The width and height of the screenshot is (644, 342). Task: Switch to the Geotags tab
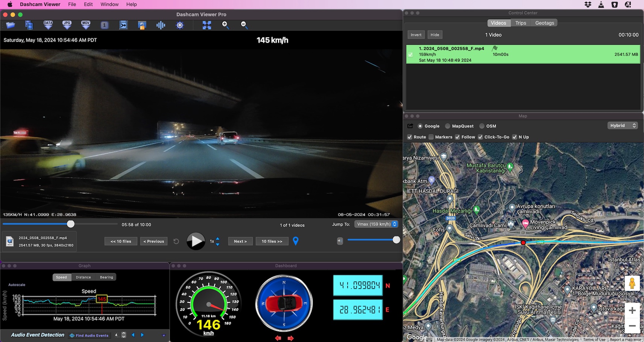click(545, 23)
